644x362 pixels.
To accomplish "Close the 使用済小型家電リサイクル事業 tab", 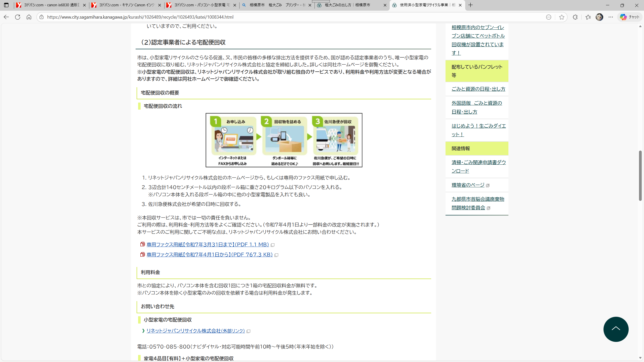I will coord(460,5).
